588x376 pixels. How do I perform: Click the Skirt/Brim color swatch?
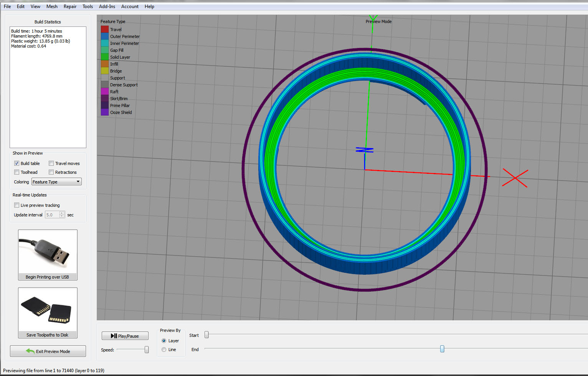pos(105,99)
